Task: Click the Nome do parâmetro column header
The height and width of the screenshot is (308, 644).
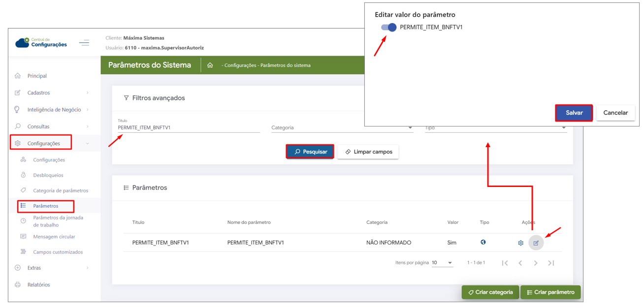Action: tap(249, 222)
